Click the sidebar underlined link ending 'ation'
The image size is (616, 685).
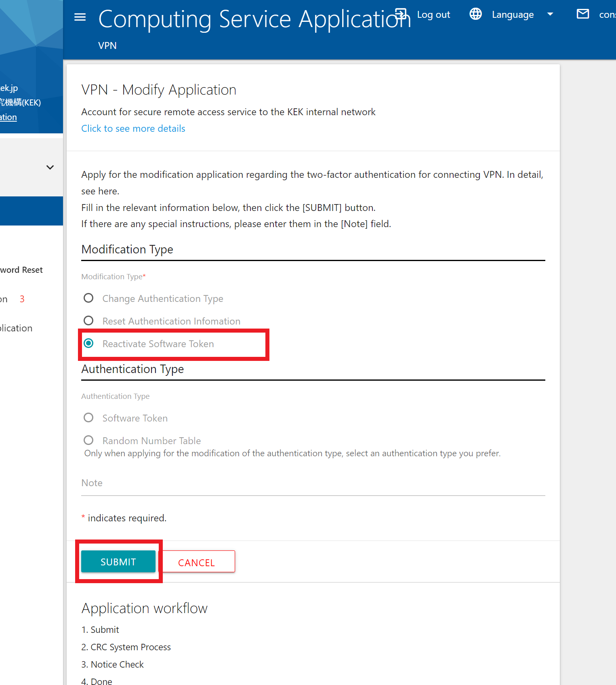[8, 117]
